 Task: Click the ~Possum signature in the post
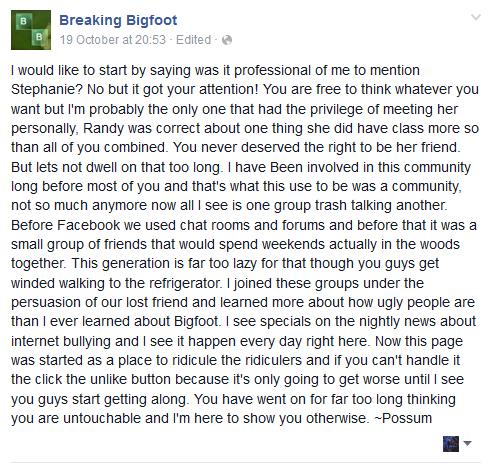pyautogui.click(x=403, y=418)
